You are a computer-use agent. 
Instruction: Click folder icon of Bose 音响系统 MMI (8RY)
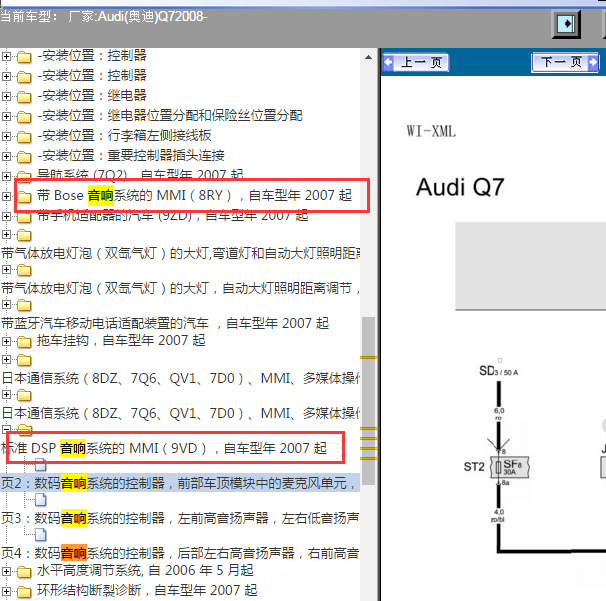[x=24, y=197]
